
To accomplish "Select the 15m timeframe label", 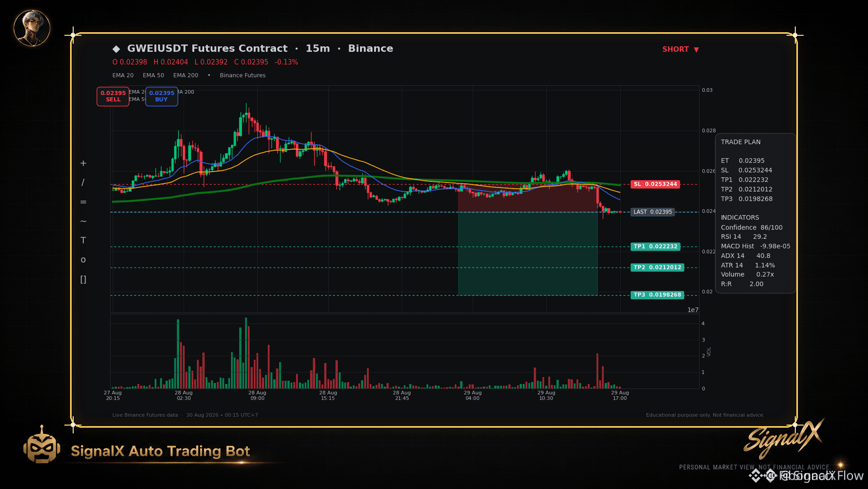I will (x=318, y=48).
